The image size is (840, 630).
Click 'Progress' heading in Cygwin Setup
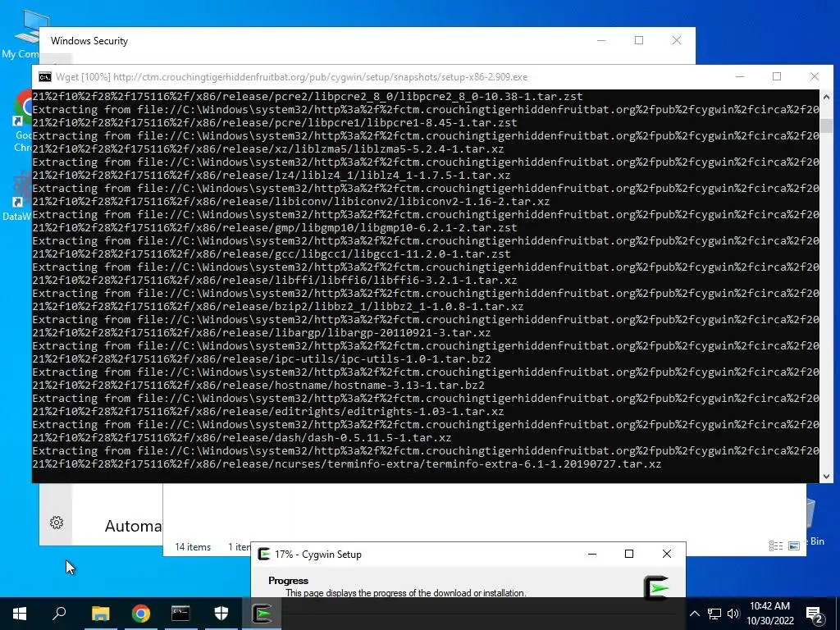288,581
